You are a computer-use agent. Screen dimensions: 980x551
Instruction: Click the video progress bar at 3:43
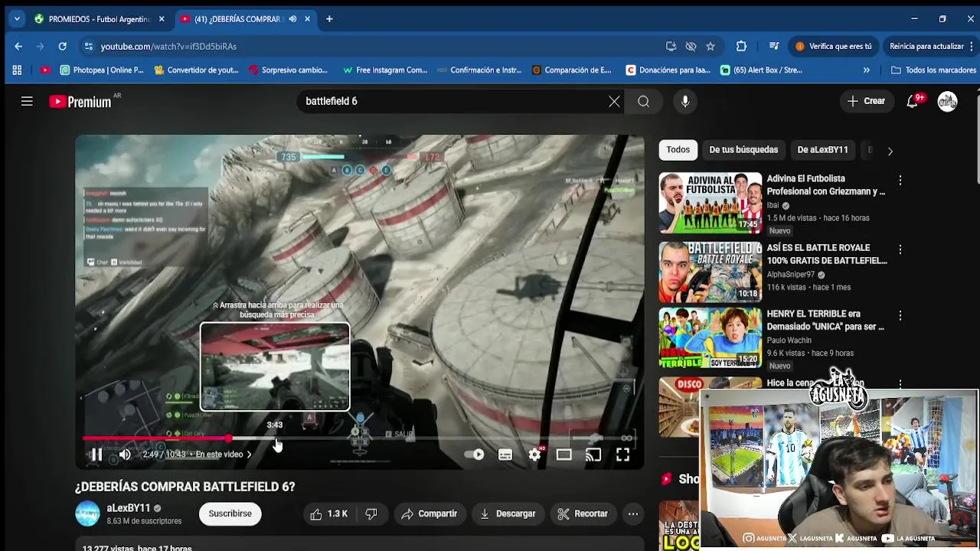(275, 439)
